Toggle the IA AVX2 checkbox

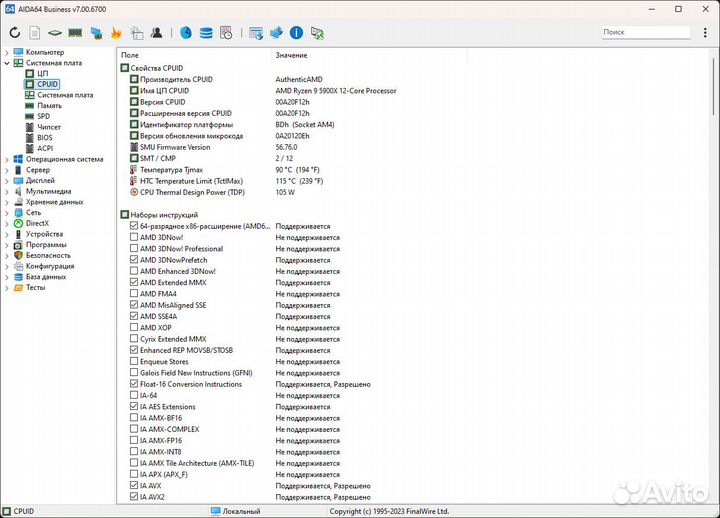click(x=134, y=497)
